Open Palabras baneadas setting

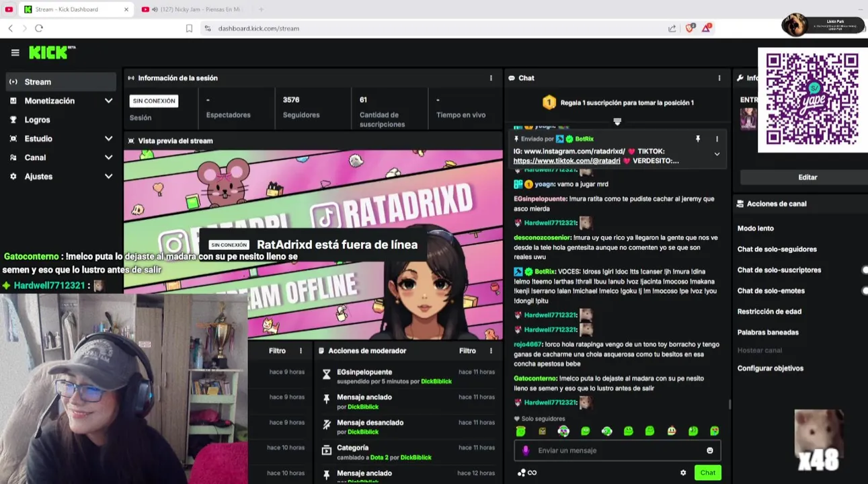pyautogui.click(x=768, y=333)
